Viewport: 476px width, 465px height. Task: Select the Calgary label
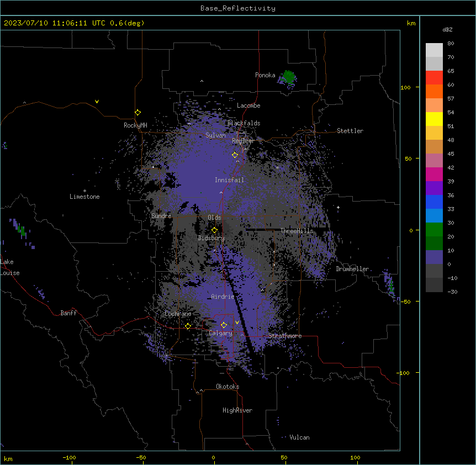pyautogui.click(x=221, y=333)
